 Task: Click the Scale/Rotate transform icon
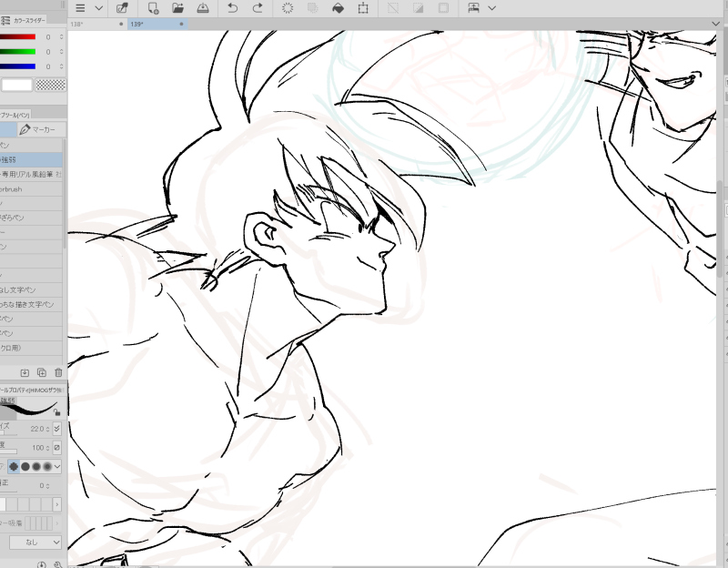tap(363, 8)
